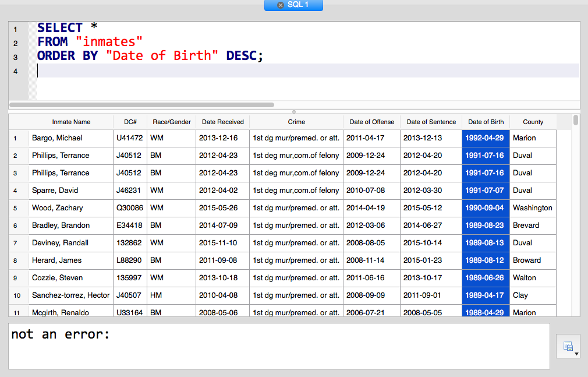Select the DC# cell 'U41472'
588x377 pixels.
(130, 138)
